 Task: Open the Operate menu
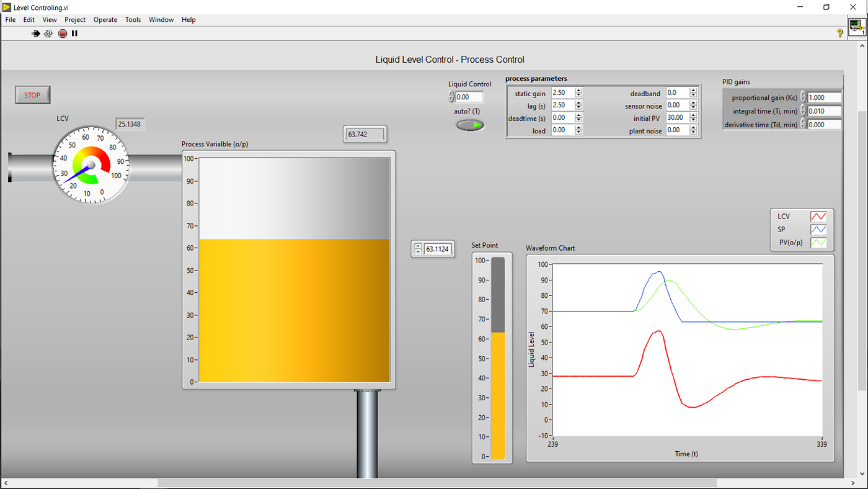tap(105, 19)
